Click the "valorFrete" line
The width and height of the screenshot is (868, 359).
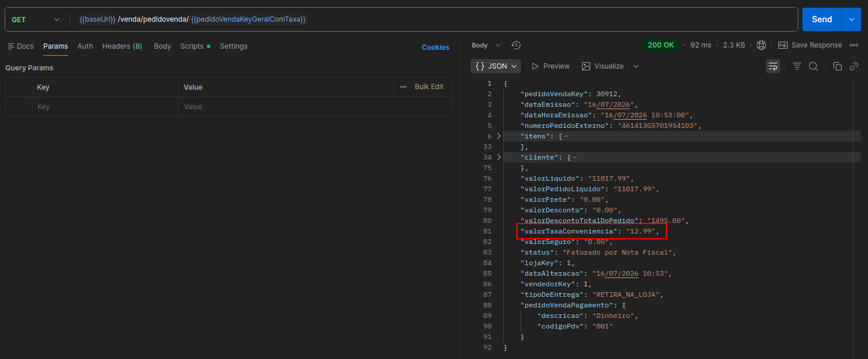tap(564, 199)
